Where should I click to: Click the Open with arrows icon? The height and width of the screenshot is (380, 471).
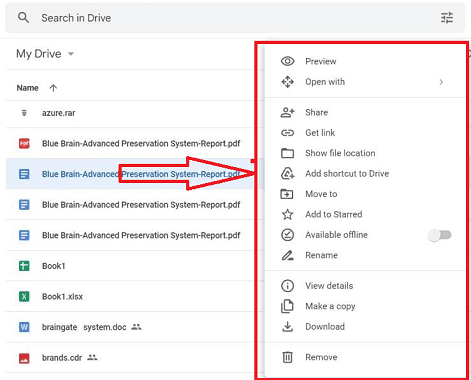pyautogui.click(x=287, y=82)
